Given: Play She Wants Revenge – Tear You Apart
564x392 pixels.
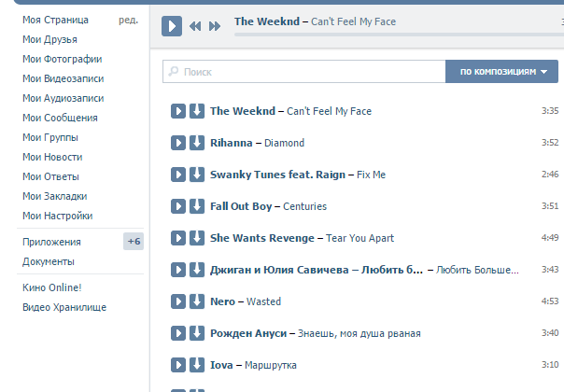Looking at the screenshot, I should click(x=178, y=238).
